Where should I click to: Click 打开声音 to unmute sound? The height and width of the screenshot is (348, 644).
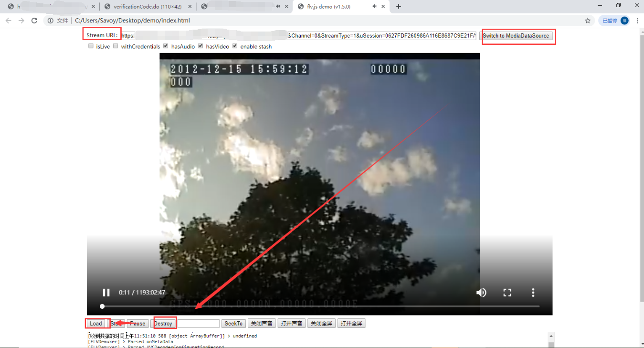(292, 324)
